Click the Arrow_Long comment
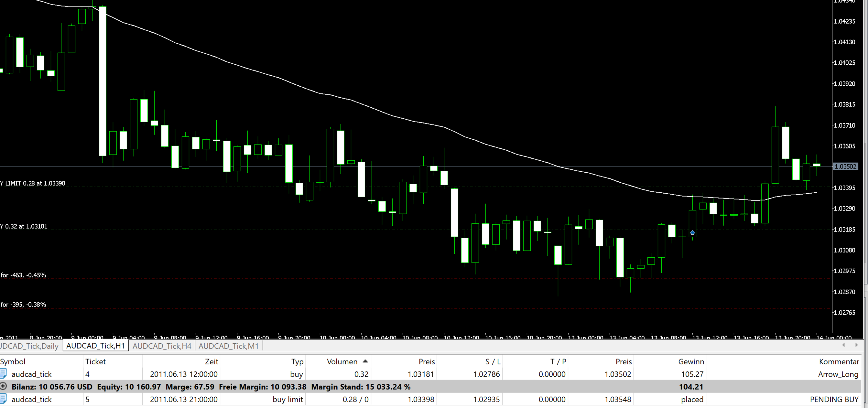 click(838, 374)
